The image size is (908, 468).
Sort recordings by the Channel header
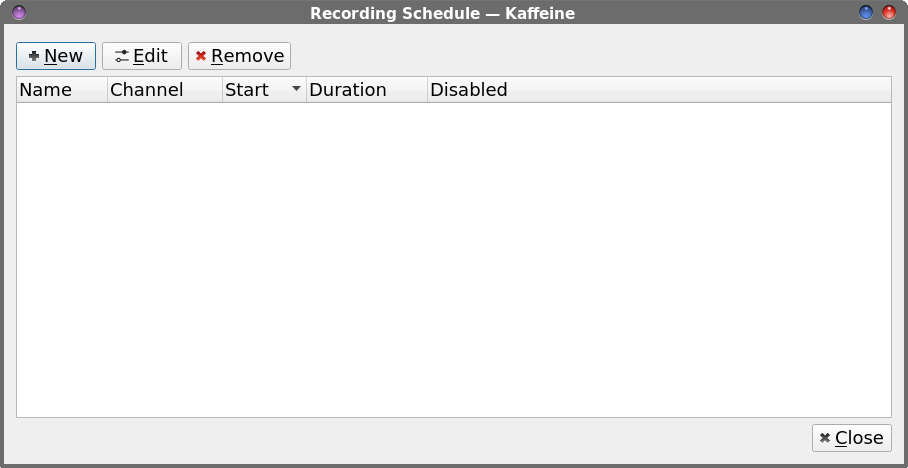coord(165,90)
